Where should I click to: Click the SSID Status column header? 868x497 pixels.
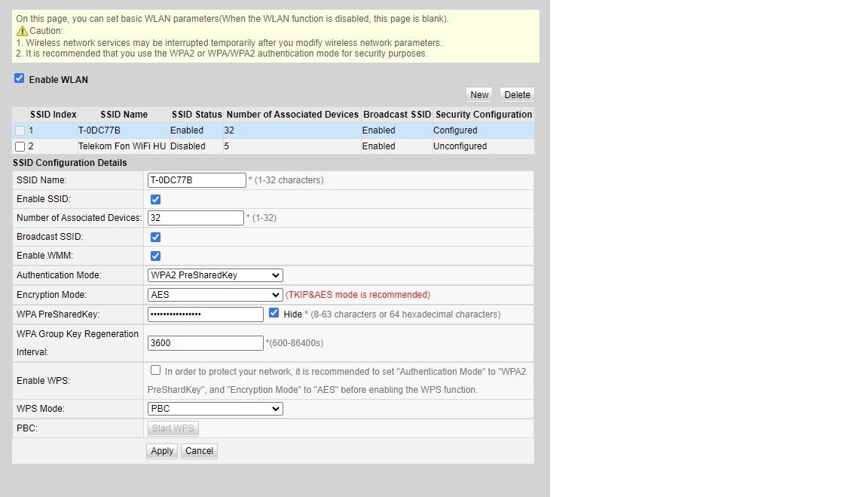(197, 115)
